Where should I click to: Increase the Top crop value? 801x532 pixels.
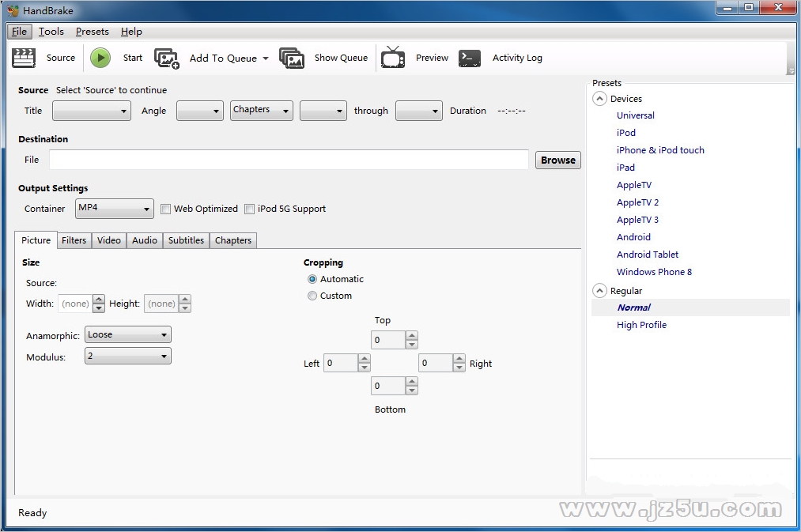tap(412, 335)
